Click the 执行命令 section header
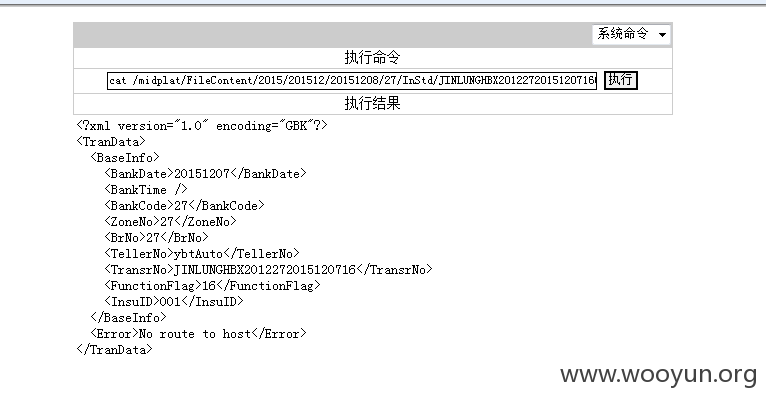 point(372,58)
